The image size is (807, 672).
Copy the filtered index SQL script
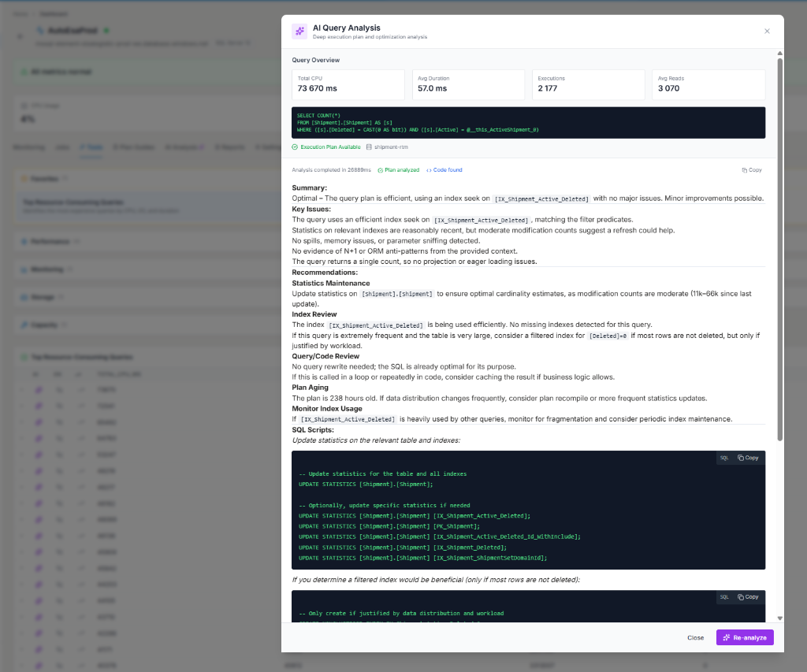(x=748, y=597)
